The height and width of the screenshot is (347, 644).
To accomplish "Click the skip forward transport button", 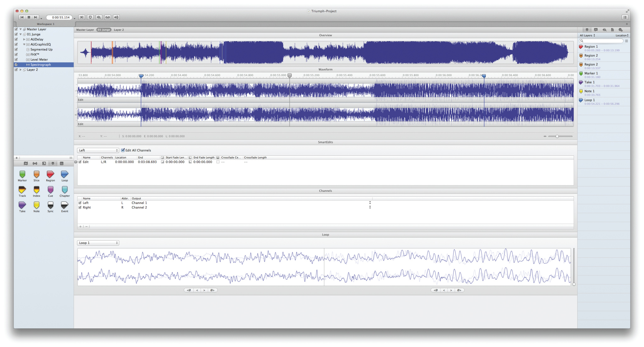I will [x=36, y=17].
